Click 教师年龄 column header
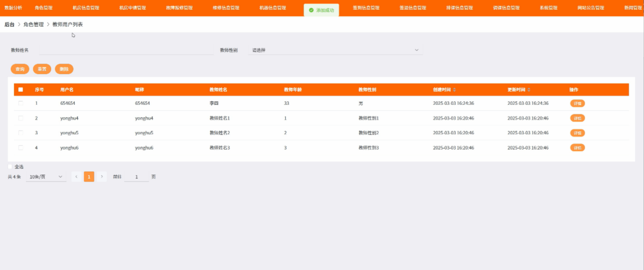This screenshot has height=270, width=644. pos(293,90)
